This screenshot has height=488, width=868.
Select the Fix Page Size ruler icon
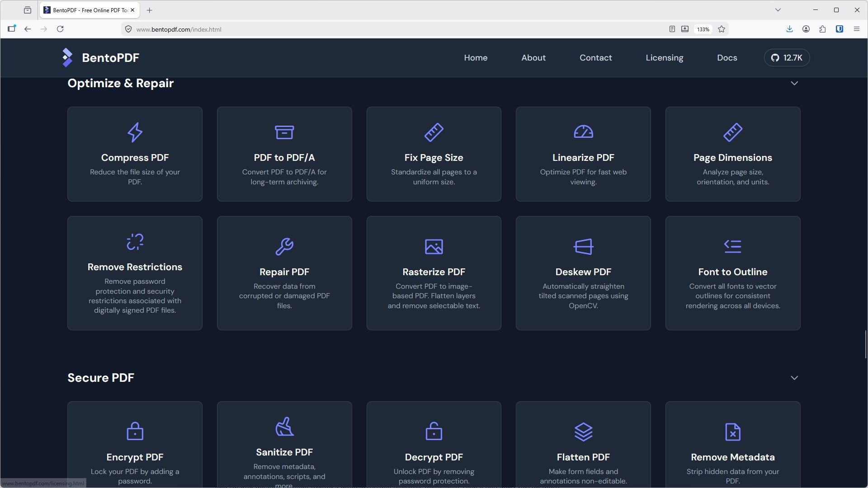[434, 132]
